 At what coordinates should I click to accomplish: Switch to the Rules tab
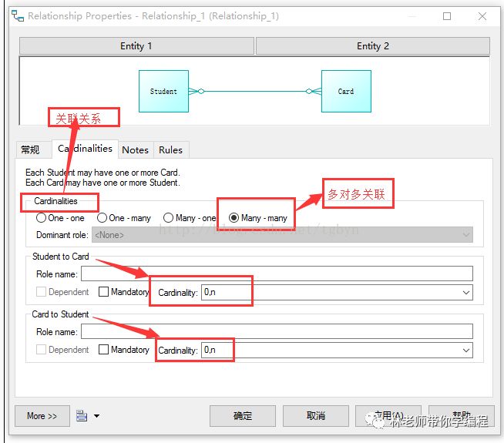click(x=170, y=149)
